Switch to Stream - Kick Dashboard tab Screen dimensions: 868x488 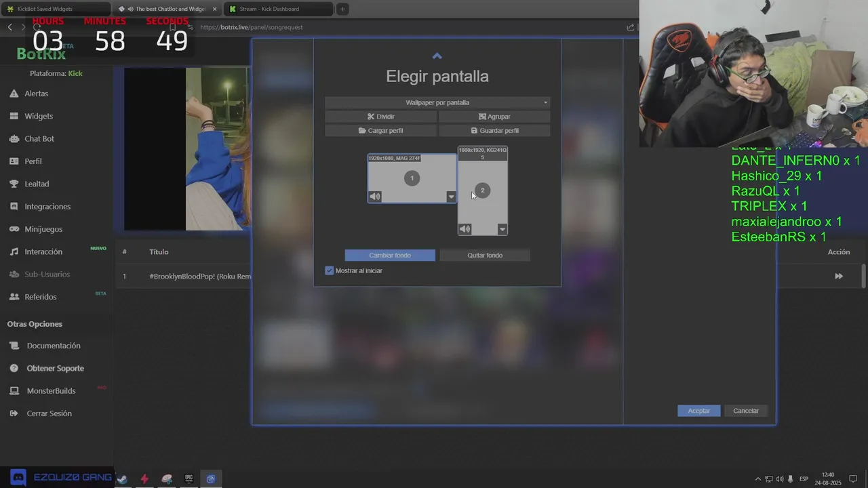(x=279, y=9)
